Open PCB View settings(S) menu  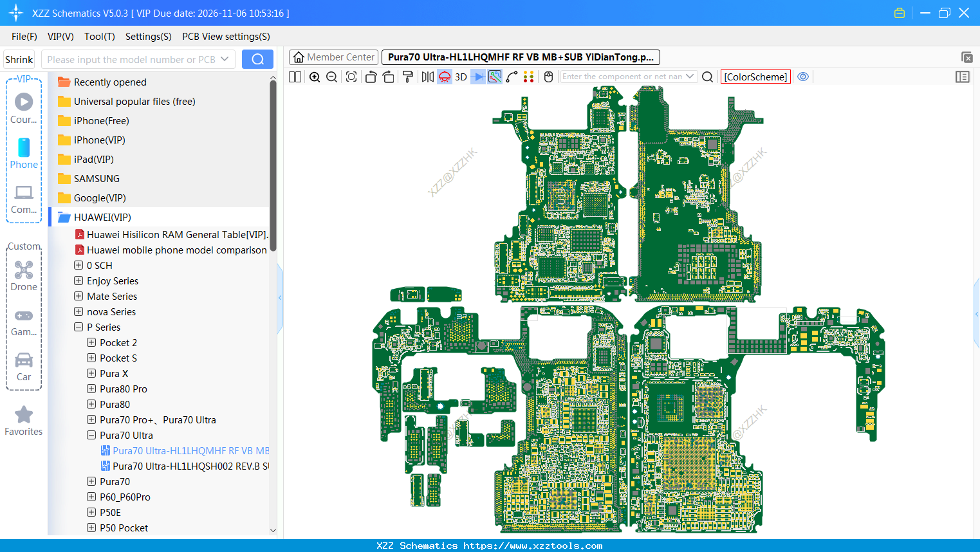[x=226, y=37]
